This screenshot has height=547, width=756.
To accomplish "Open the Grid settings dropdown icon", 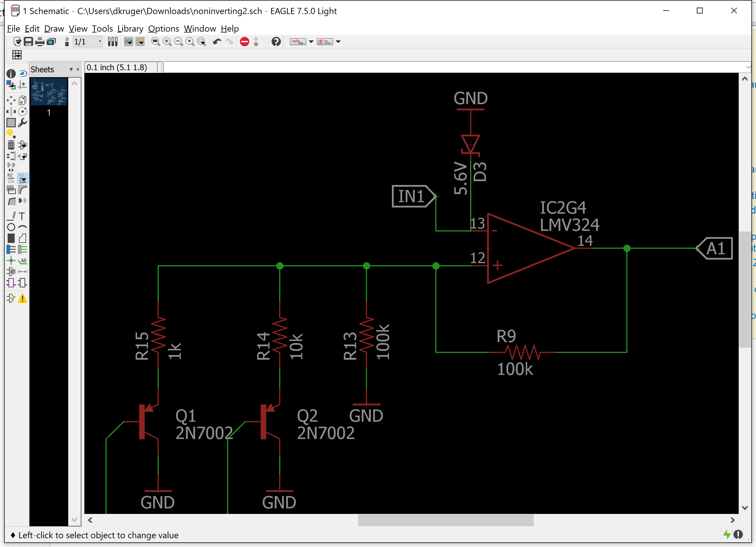I will [17, 55].
